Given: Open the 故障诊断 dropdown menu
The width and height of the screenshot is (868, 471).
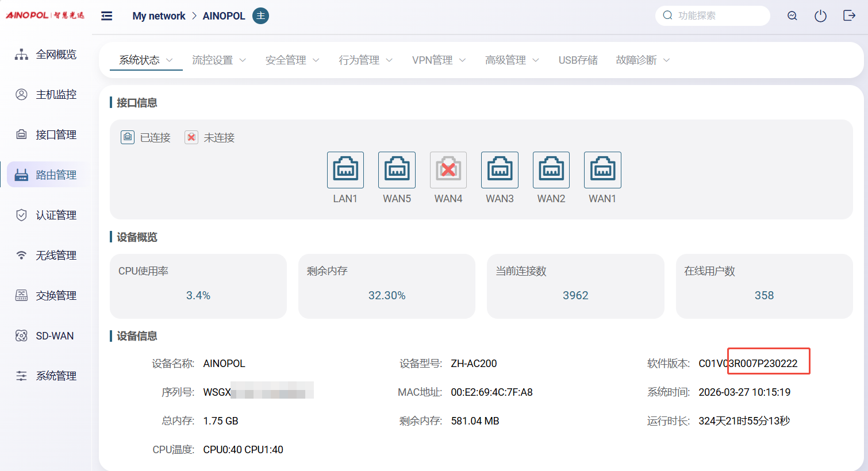Looking at the screenshot, I should [642, 60].
